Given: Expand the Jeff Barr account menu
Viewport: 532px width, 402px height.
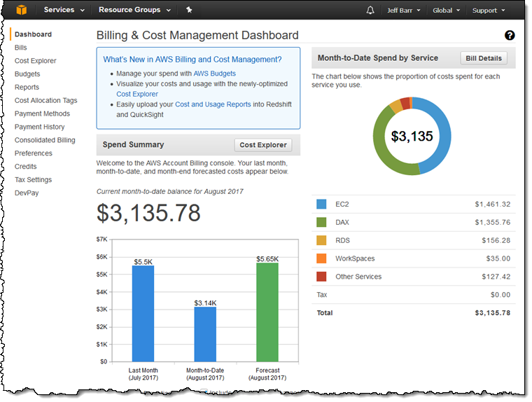Looking at the screenshot, I should (405, 11).
